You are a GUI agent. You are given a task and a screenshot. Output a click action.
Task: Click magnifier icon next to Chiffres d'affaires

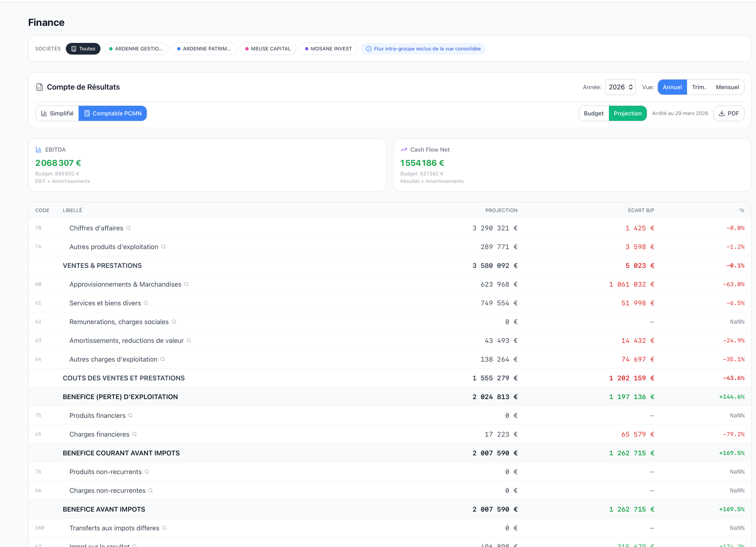coord(128,228)
